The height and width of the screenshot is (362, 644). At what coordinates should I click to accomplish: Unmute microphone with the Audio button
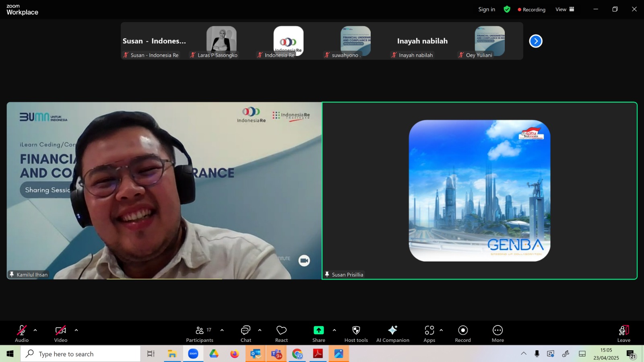(x=22, y=334)
